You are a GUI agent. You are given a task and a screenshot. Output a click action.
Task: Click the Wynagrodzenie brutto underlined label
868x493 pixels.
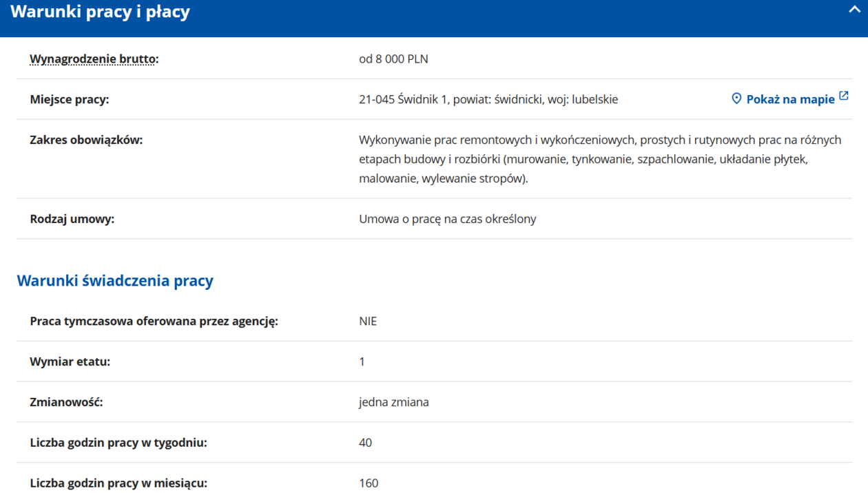[93, 59]
